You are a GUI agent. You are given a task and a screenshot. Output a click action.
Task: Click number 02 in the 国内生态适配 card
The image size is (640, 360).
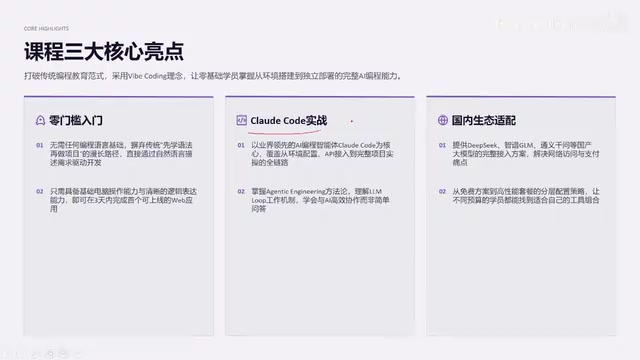click(x=442, y=191)
